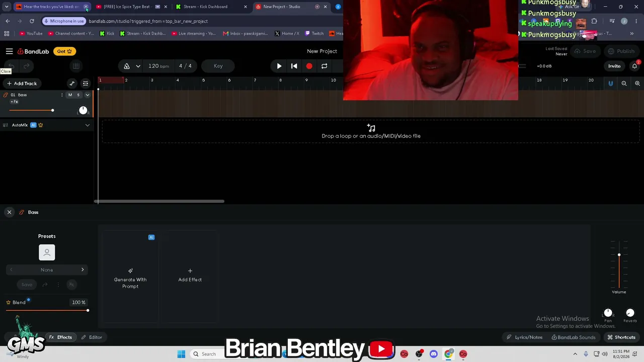Open the metronome settings dropdown arrow

pos(138,66)
